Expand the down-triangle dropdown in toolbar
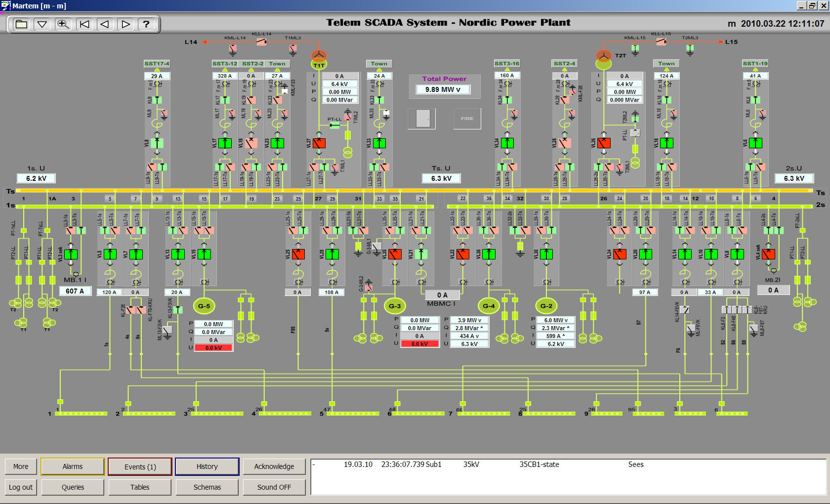Image resolution: width=830 pixels, height=504 pixels. [42, 24]
